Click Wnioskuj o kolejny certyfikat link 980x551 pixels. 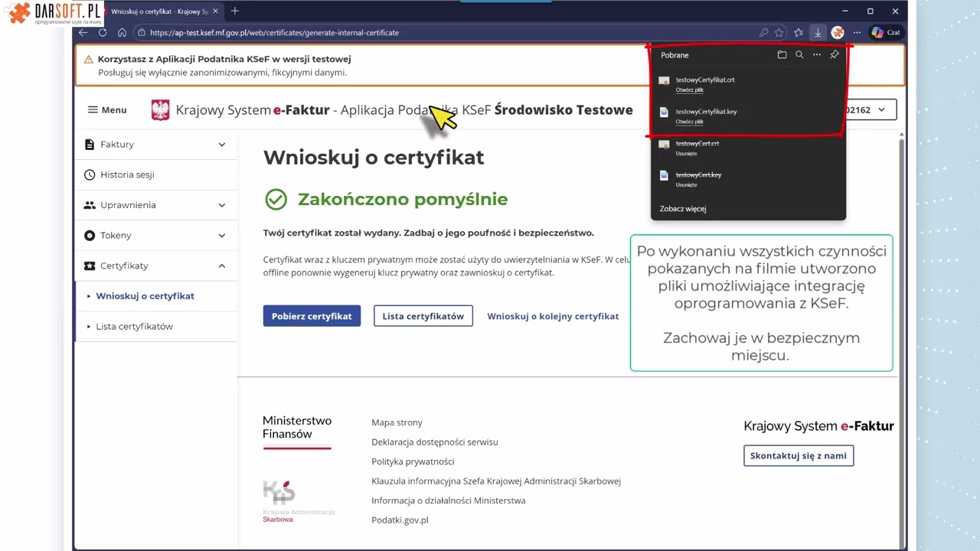pos(553,316)
